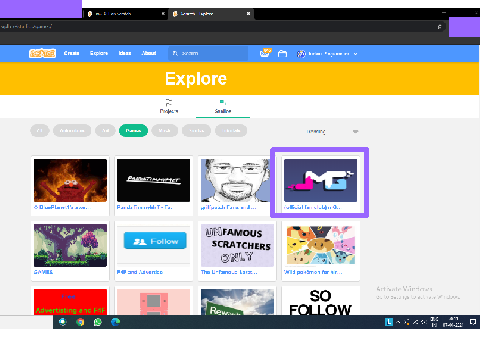The width and height of the screenshot is (480, 360).
Task: Expand the account menu chevron
Action: click(355, 54)
